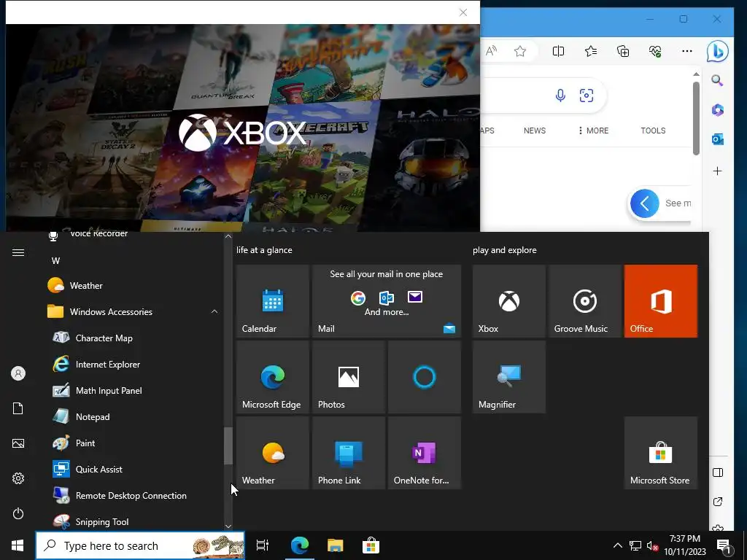Open the Cortana circle tile
This screenshot has height=560, width=747.
[x=425, y=377]
